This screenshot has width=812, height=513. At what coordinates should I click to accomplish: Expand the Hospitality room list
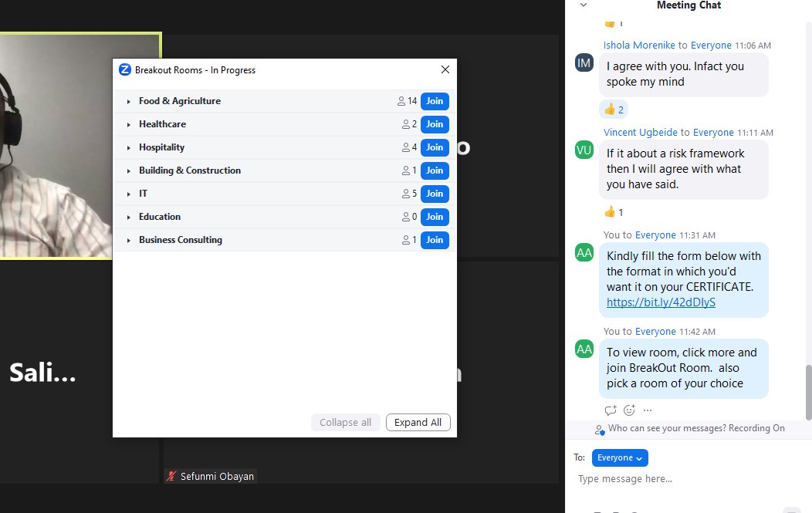coord(128,148)
